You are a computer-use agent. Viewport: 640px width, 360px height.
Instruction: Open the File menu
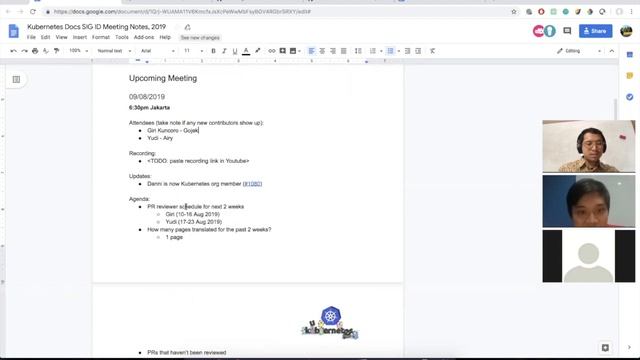[x=31, y=37]
